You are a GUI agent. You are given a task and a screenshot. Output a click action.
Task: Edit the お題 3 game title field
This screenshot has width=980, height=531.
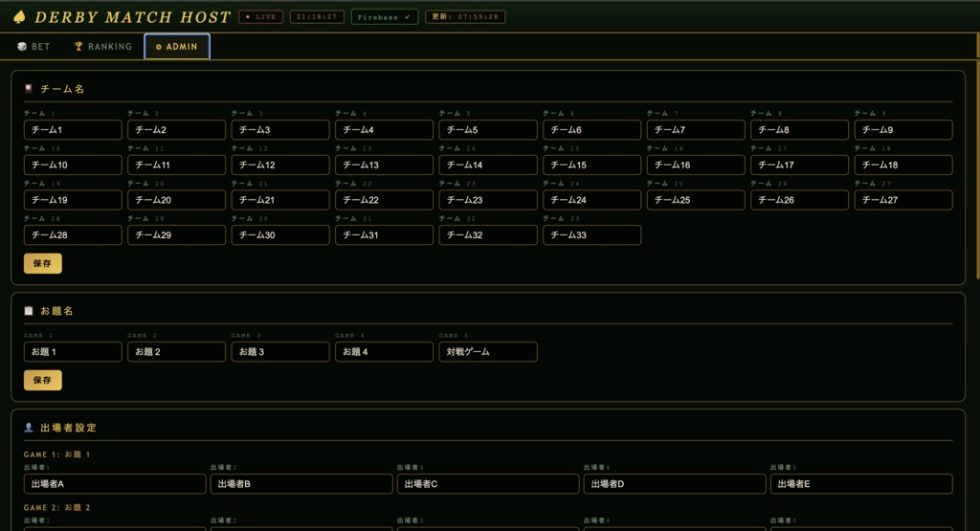pyautogui.click(x=280, y=352)
